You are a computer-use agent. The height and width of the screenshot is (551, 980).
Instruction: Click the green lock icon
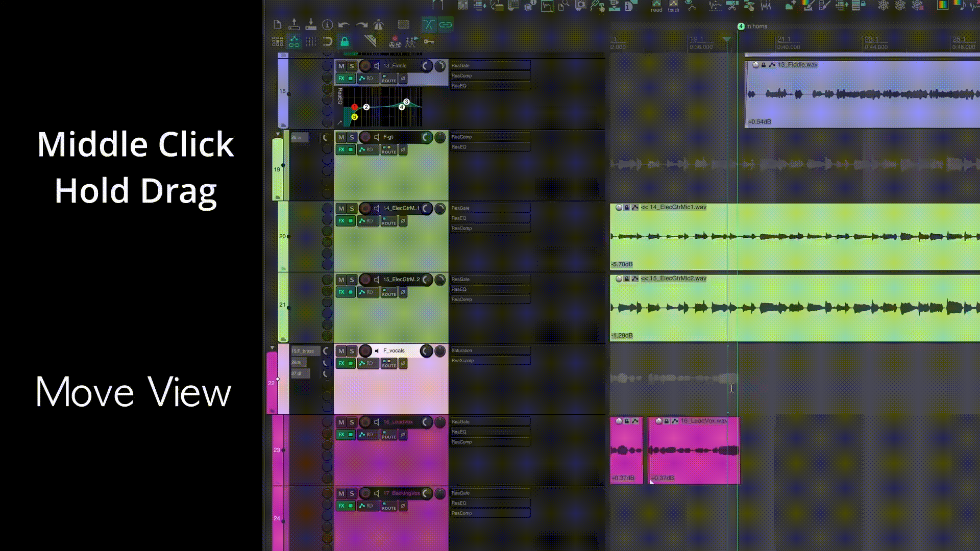(x=345, y=41)
